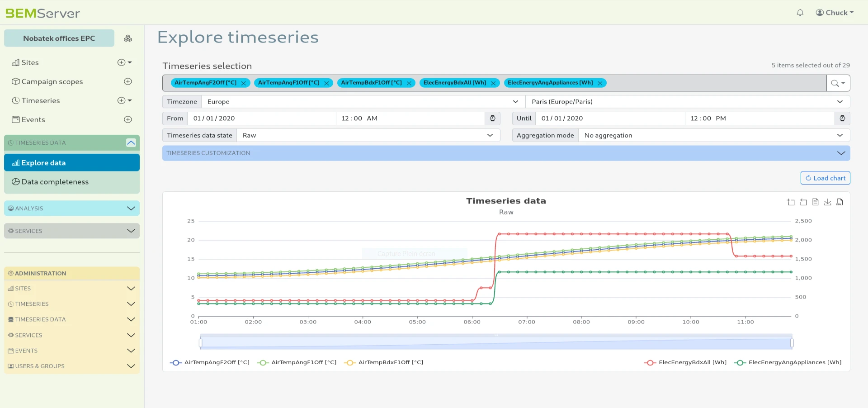Open Data completeness menu item

[x=72, y=182]
